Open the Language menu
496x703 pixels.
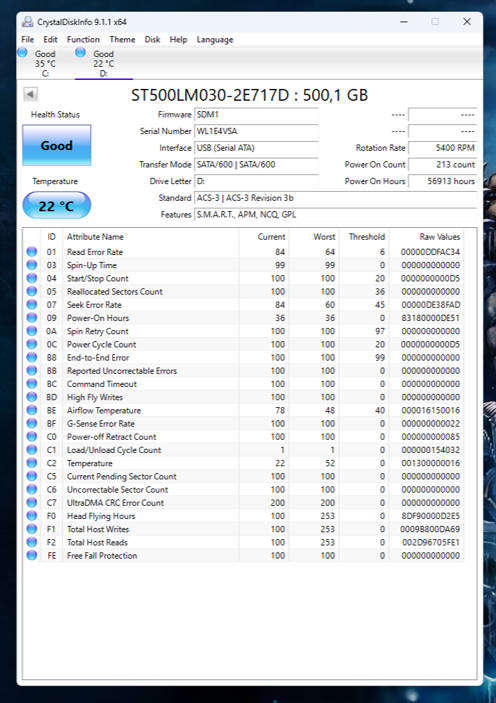pos(215,39)
